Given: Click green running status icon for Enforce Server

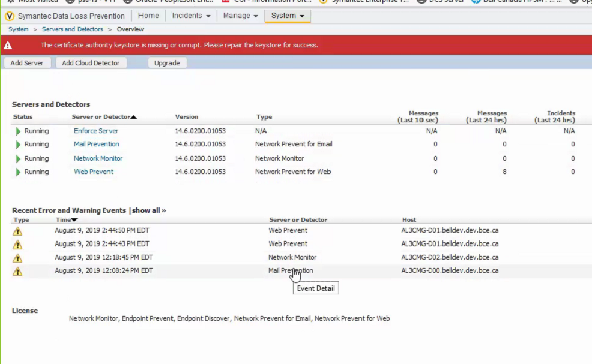Looking at the screenshot, I should 19,131.
